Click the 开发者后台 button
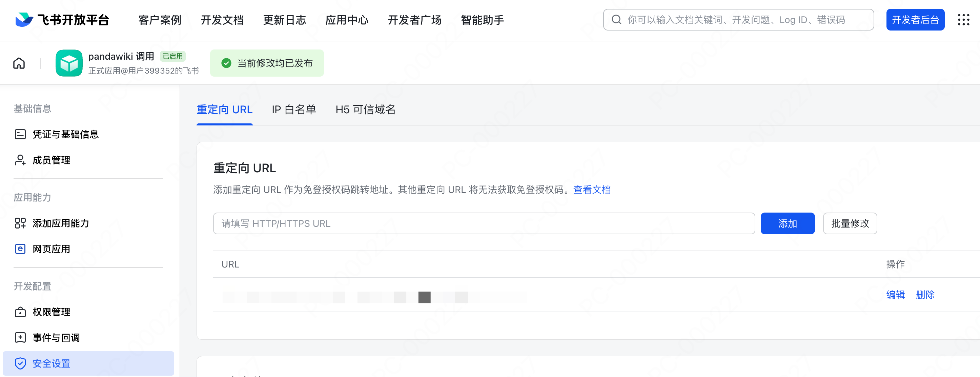 pos(915,20)
